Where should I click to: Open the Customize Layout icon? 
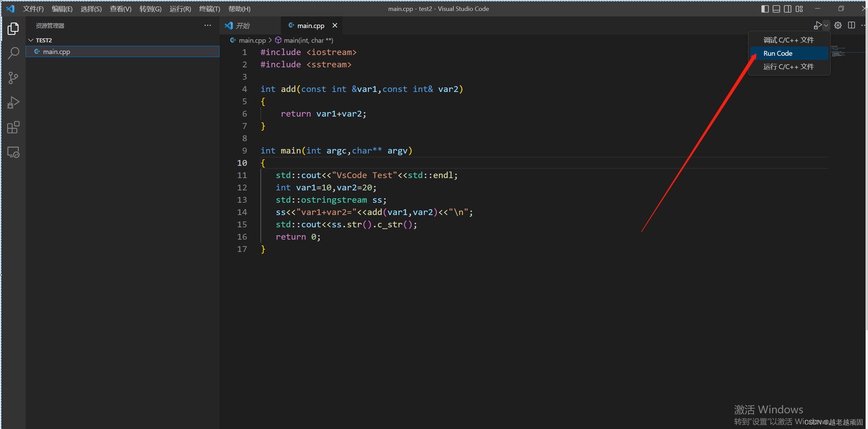[x=799, y=9]
